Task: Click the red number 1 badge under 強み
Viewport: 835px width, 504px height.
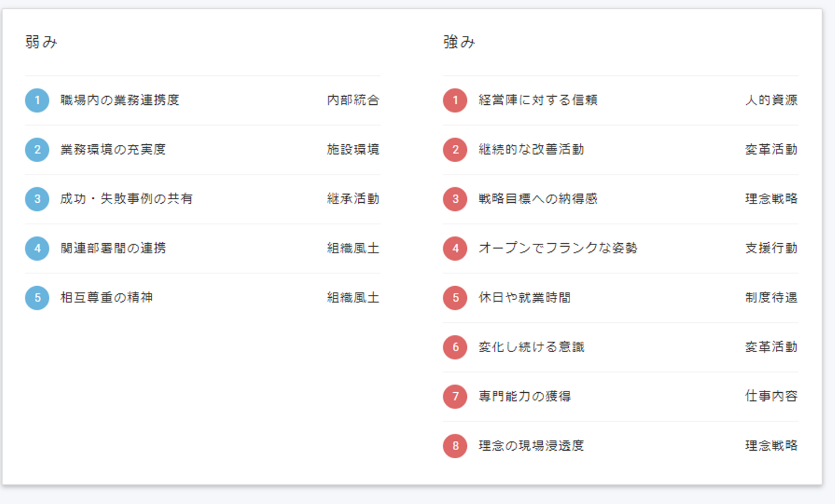Action: (x=455, y=100)
